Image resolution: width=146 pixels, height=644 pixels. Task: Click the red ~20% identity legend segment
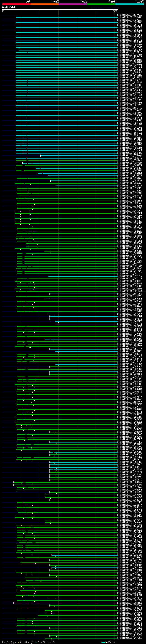16,4
